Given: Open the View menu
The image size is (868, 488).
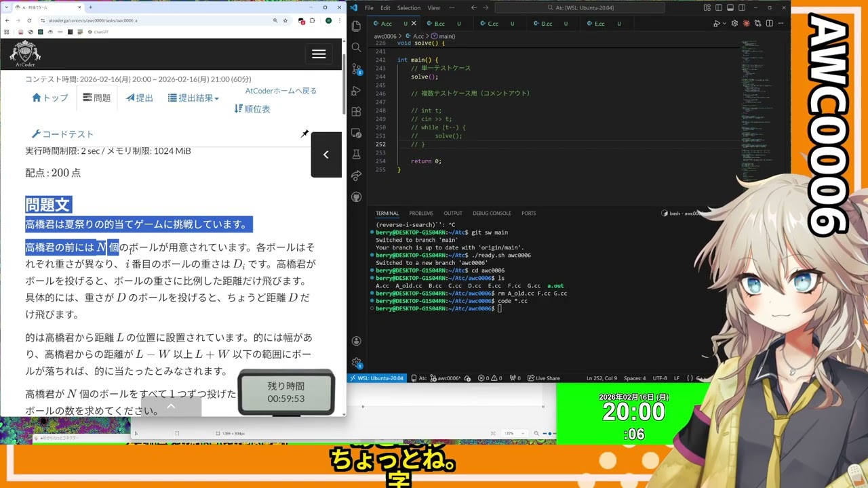Looking at the screenshot, I should tap(434, 7).
